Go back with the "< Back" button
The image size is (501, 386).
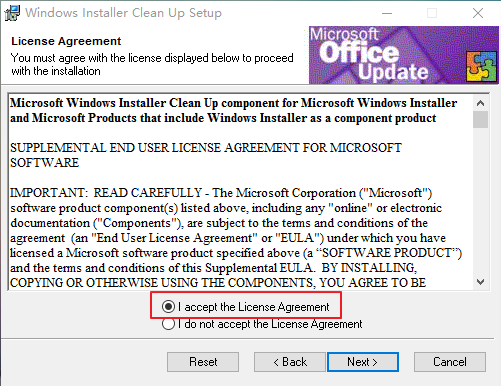(290, 362)
